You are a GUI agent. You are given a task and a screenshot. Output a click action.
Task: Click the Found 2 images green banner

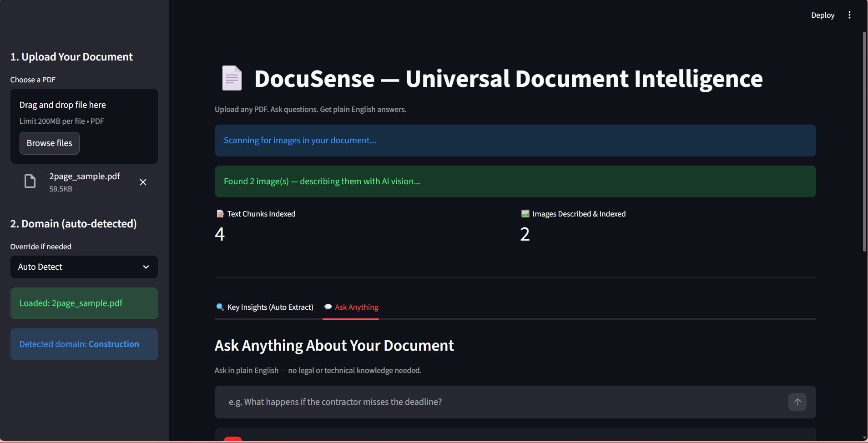point(514,181)
